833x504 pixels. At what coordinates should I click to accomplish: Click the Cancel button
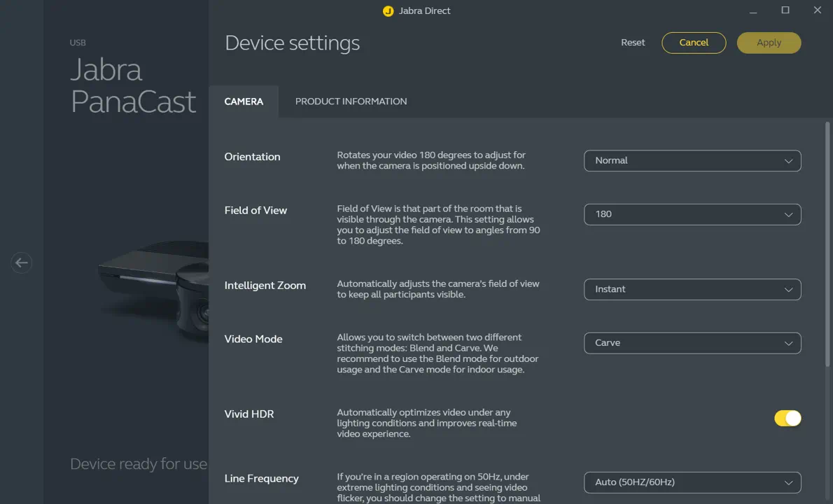[694, 43]
